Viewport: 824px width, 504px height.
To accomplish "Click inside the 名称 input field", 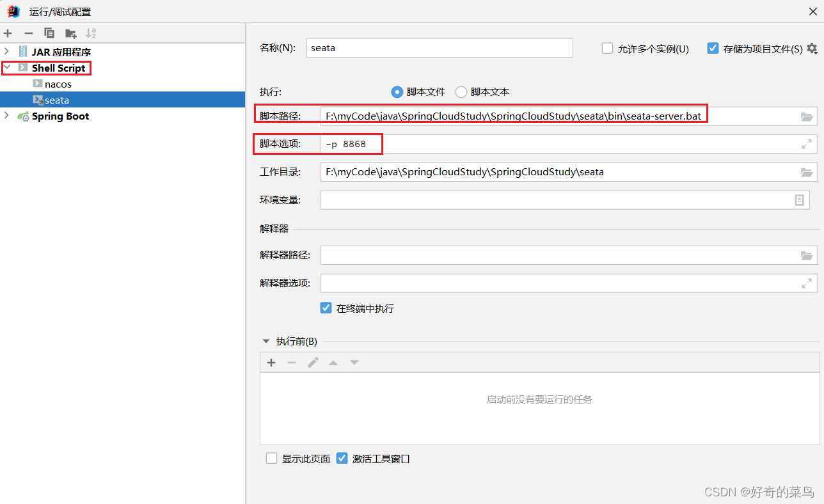I will (x=440, y=48).
